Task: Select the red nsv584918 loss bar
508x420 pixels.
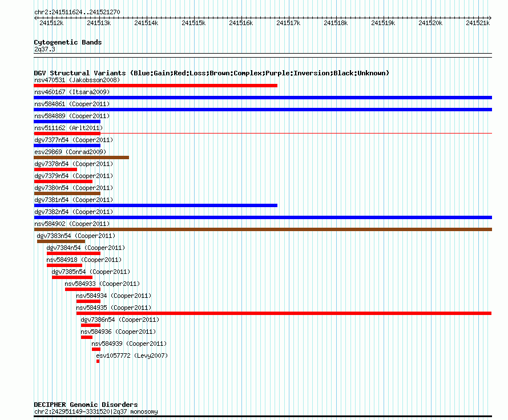Action: tap(64, 265)
